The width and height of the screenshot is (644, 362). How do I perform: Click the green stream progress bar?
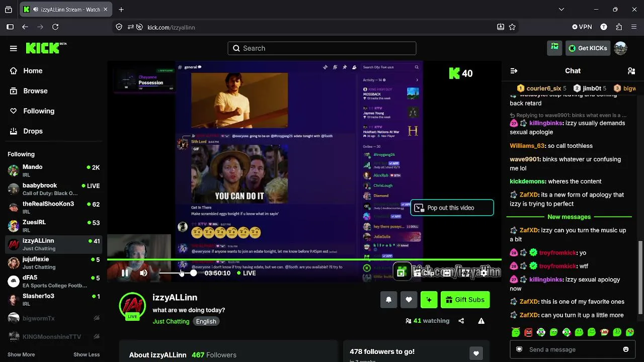304,259
